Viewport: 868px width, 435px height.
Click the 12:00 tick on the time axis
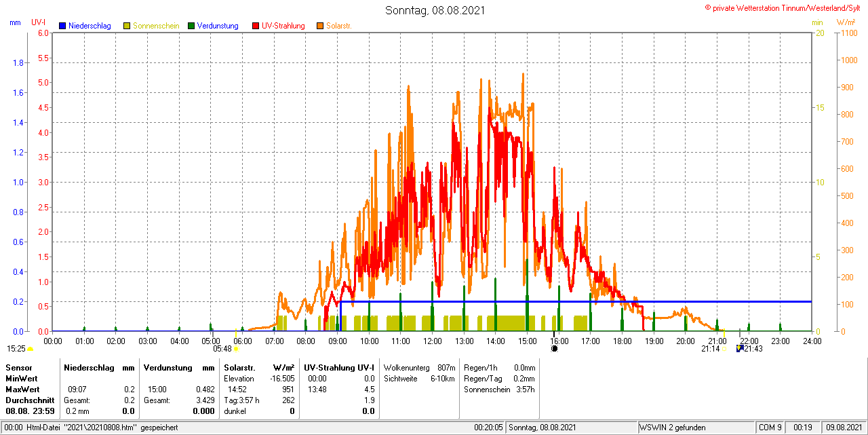432,341
